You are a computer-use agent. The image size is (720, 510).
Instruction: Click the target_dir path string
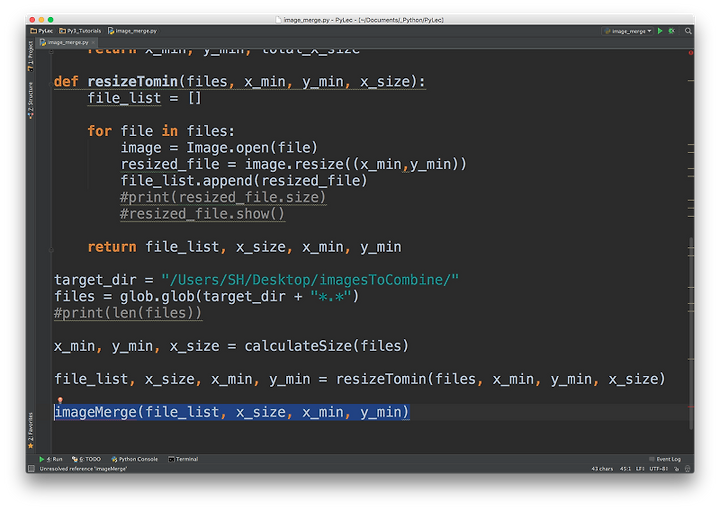click(x=310, y=280)
